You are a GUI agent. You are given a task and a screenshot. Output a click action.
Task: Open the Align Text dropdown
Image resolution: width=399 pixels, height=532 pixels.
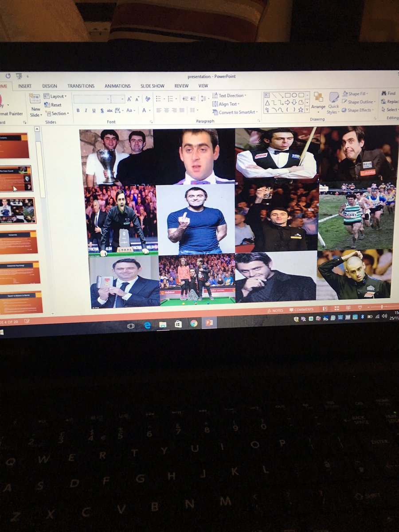click(x=227, y=104)
